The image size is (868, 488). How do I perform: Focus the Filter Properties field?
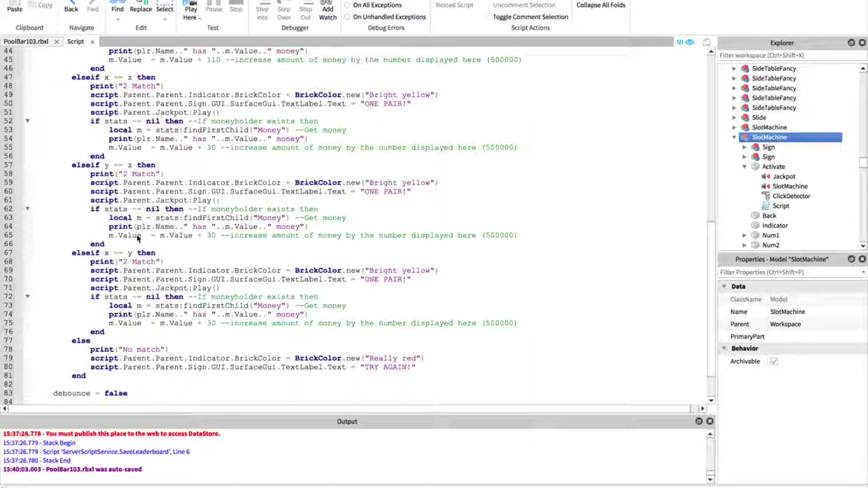tap(789, 272)
